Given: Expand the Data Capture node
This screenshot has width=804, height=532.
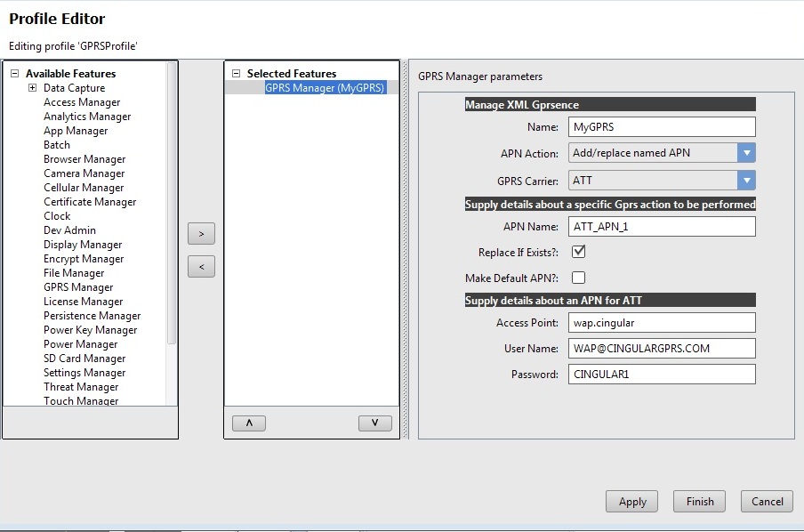Looking at the screenshot, I should click(x=32, y=88).
